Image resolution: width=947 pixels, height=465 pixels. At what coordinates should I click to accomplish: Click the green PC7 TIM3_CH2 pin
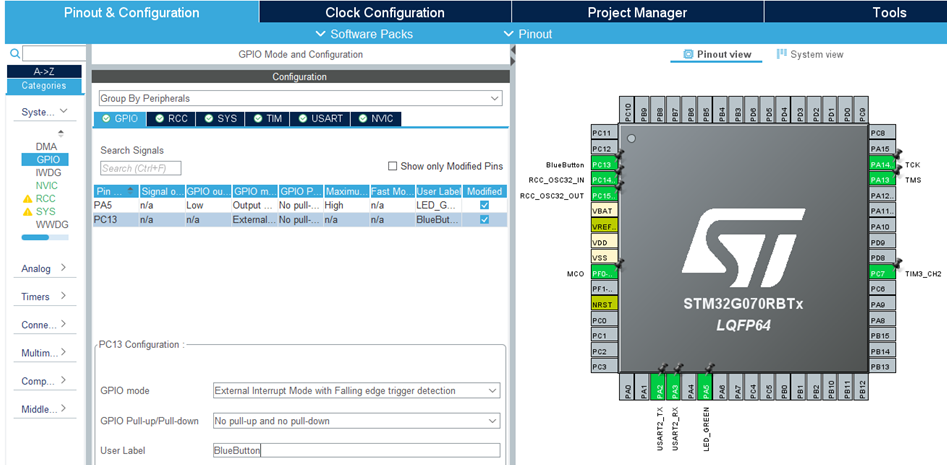click(x=882, y=274)
